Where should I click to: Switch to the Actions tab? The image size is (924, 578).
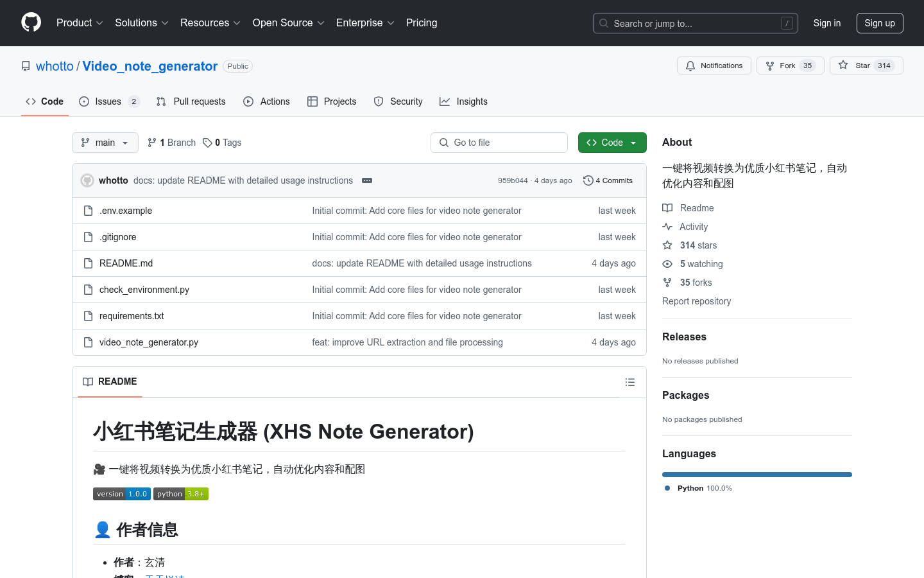(x=266, y=101)
